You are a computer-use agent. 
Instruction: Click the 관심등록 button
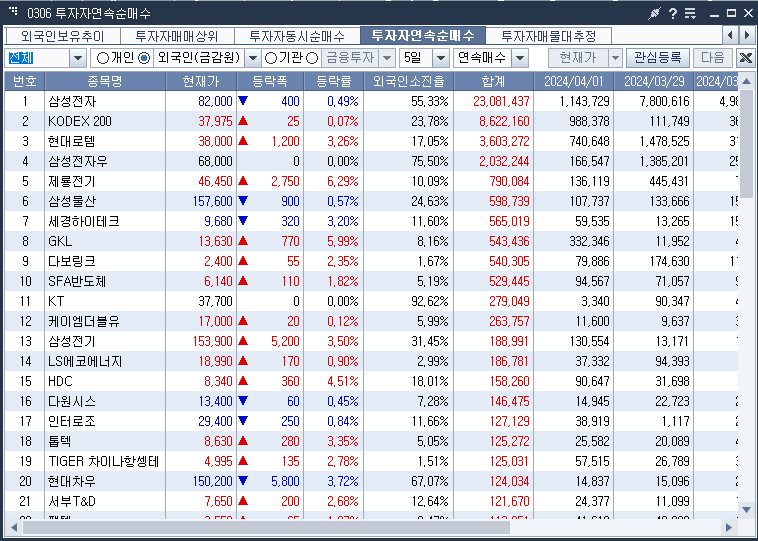[657, 58]
